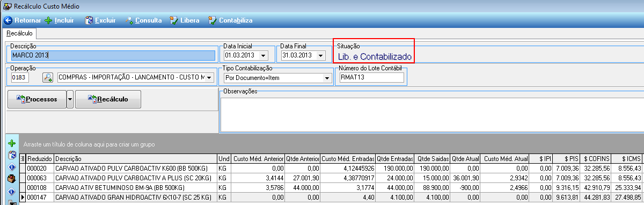Sort by Custo Méd. Anterior column header
644x205 pixels.
coord(258,159)
